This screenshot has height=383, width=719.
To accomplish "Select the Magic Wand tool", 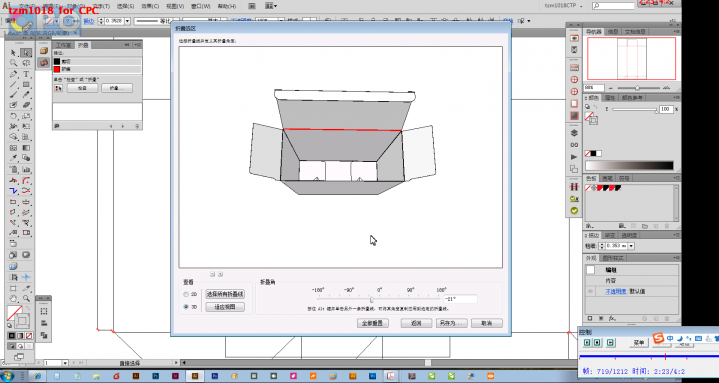I will point(13,63).
